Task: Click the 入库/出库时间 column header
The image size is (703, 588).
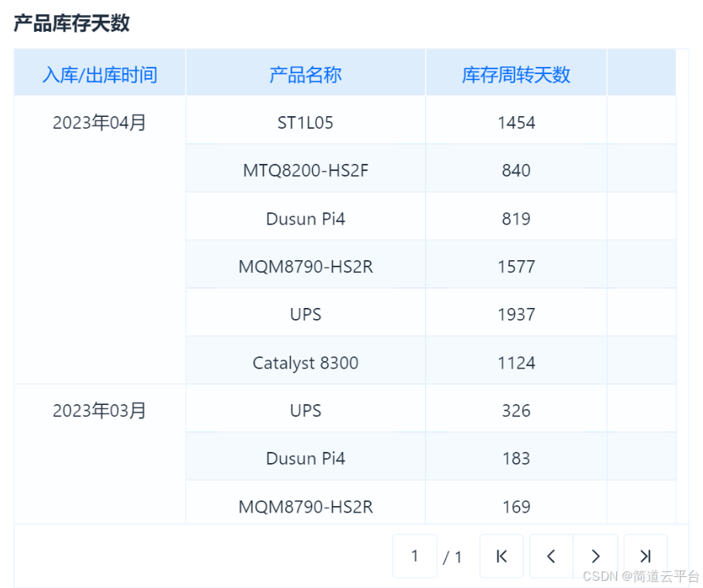Action: click(100, 74)
